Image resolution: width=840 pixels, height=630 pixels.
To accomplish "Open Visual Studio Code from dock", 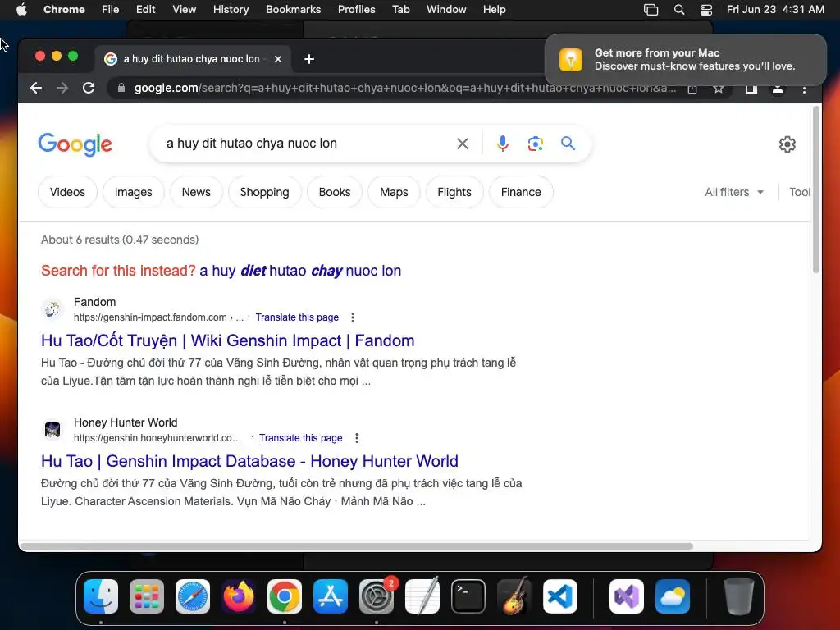I will point(560,596).
